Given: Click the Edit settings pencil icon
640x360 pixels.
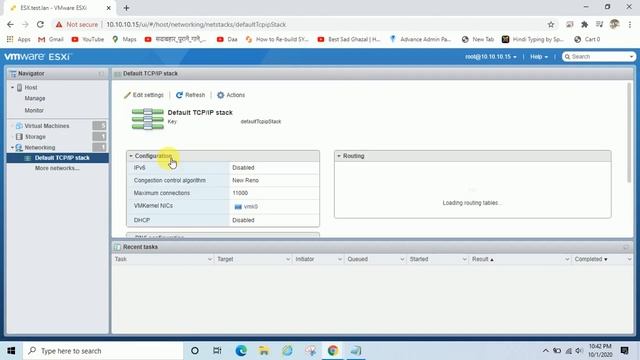Looking at the screenshot, I should tap(127, 95).
